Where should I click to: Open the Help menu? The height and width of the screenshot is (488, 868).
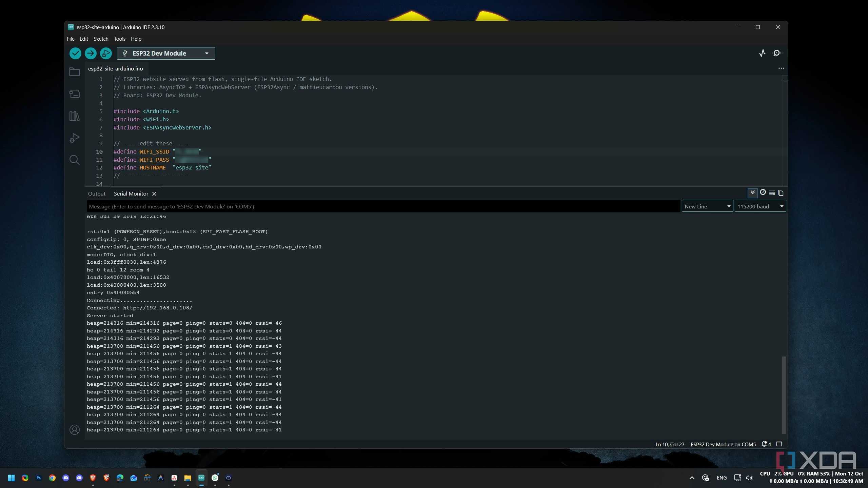(x=136, y=39)
